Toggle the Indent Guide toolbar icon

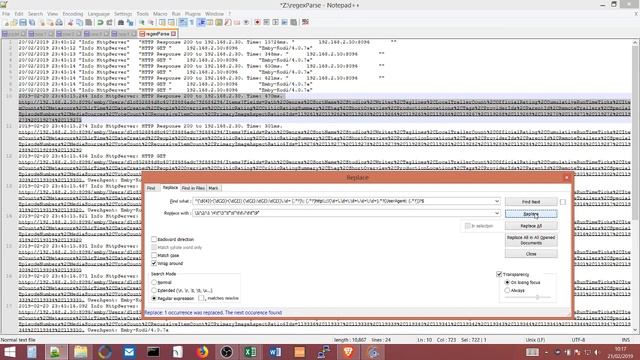[x=201, y=22]
